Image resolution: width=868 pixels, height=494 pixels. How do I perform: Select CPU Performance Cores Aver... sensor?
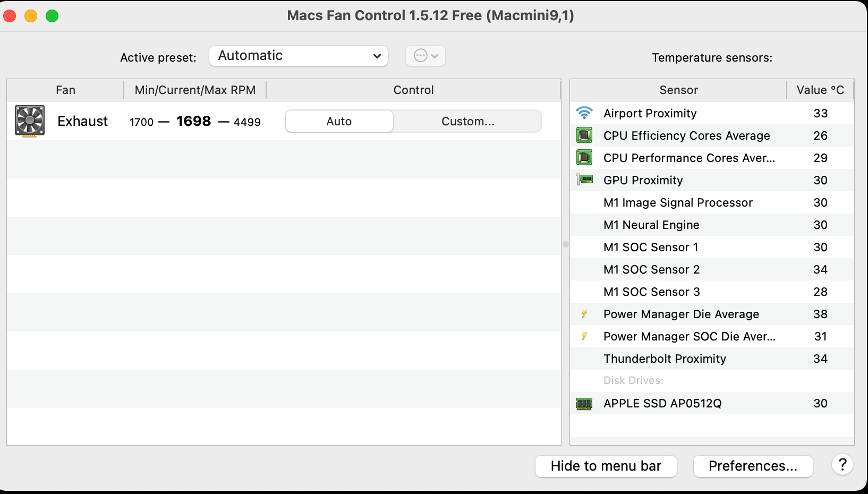(x=712, y=158)
